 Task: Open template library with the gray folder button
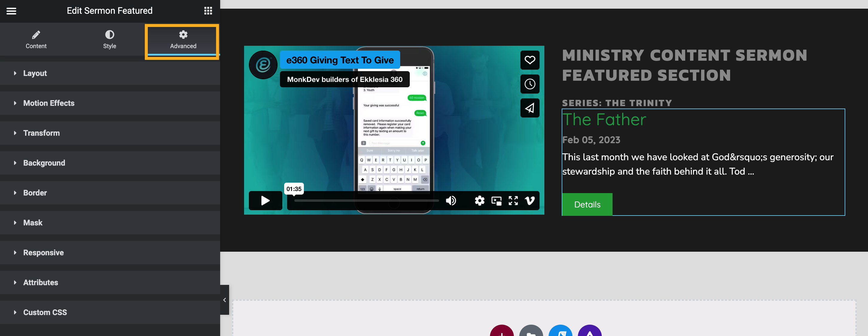tap(531, 331)
